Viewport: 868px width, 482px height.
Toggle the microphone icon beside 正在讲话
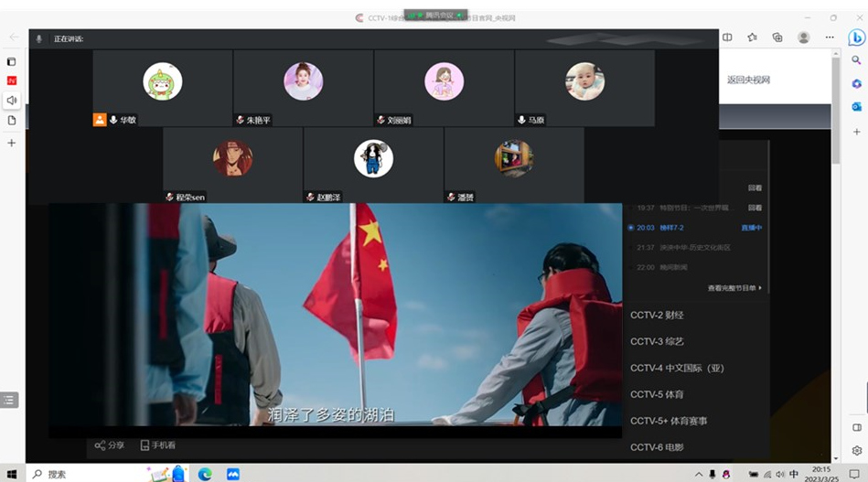[x=38, y=38]
